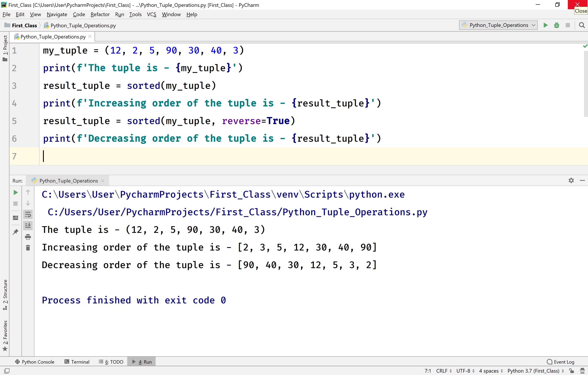This screenshot has height=375, width=588.
Task: Select the Debug icon in the toolbar
Action: pos(557,25)
